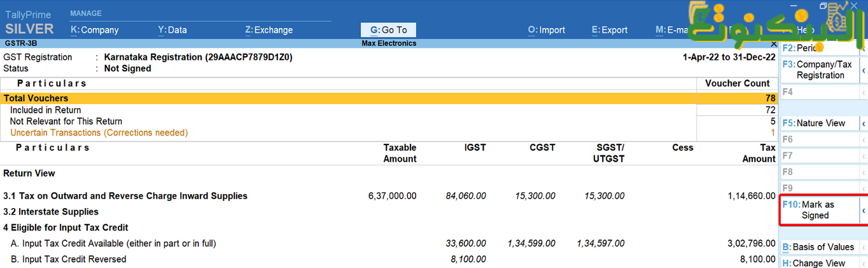Click the voucher count value 72

click(x=770, y=110)
